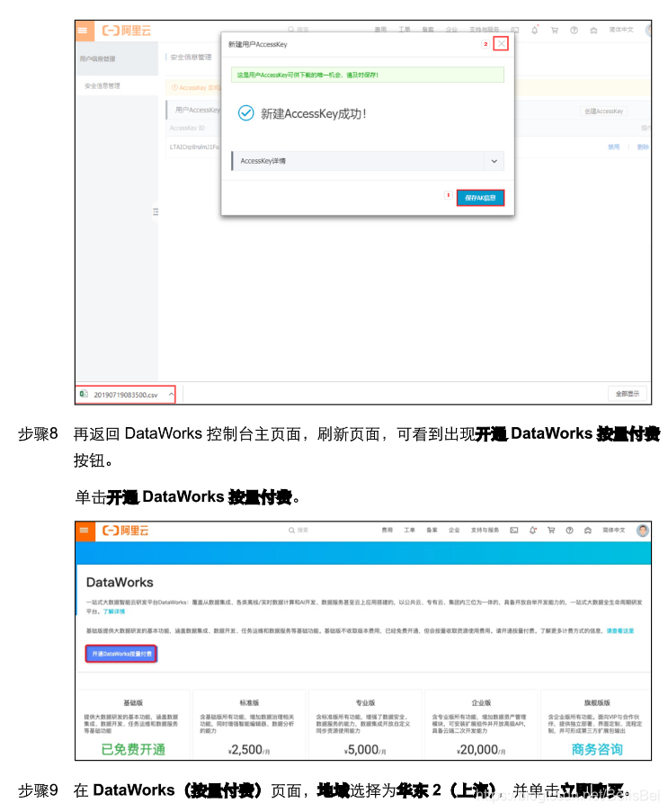The width and height of the screenshot is (668, 812).
Task: Click the downloaded 20190719083500.csv file
Action: [x=125, y=395]
